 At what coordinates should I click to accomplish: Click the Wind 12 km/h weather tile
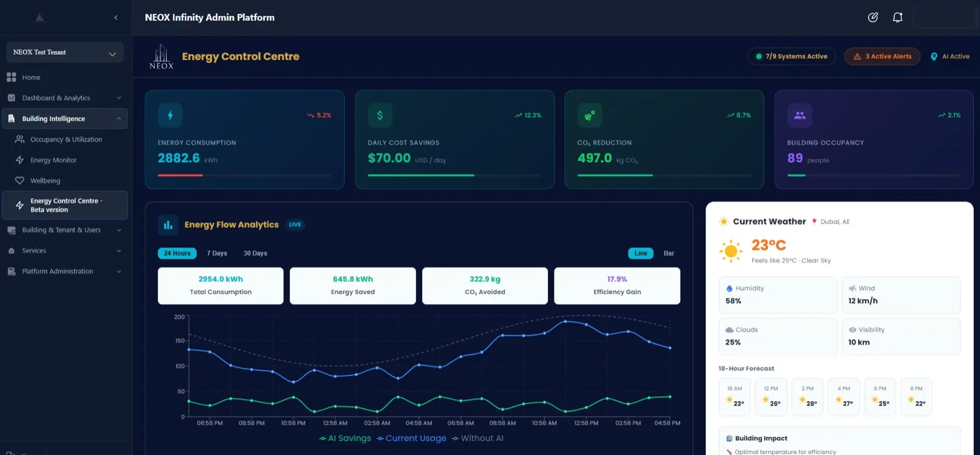pyautogui.click(x=901, y=295)
